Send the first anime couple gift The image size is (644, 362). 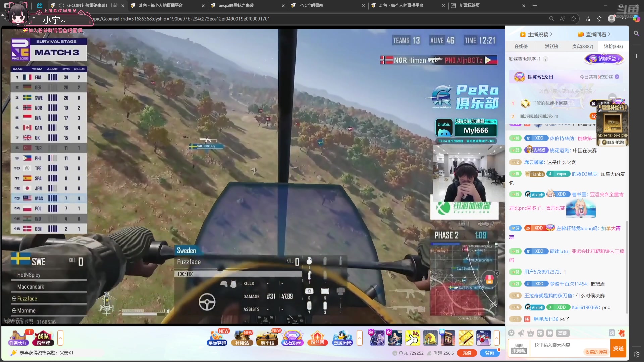[x=377, y=338]
